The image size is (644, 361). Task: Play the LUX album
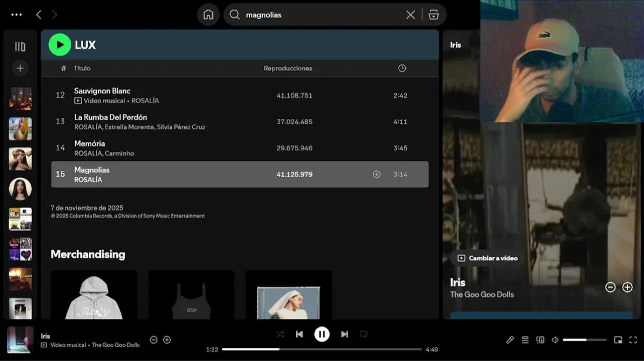click(60, 45)
